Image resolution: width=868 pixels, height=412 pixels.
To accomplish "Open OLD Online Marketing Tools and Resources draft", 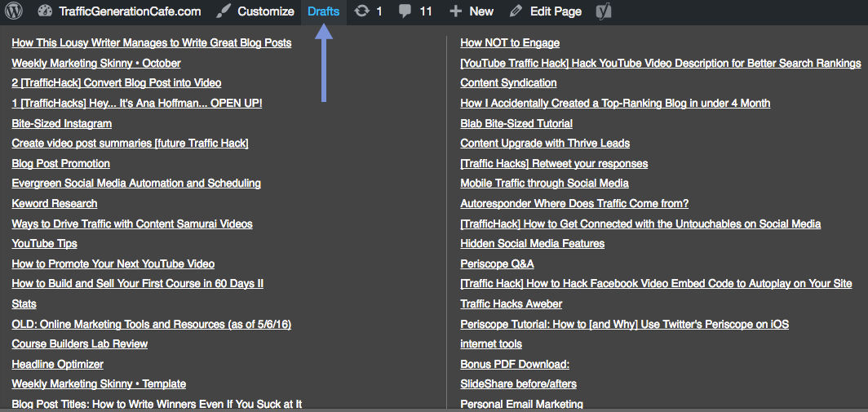I will click(152, 324).
